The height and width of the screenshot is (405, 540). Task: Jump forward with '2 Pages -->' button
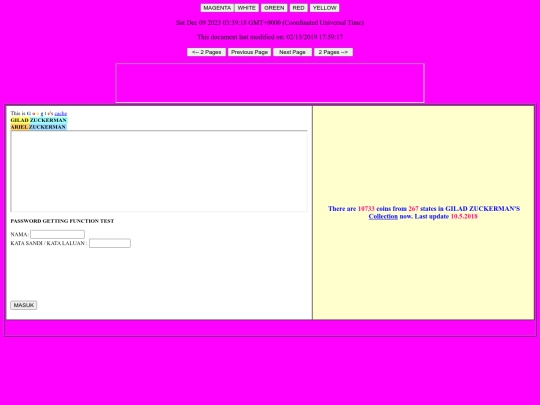[x=333, y=52]
